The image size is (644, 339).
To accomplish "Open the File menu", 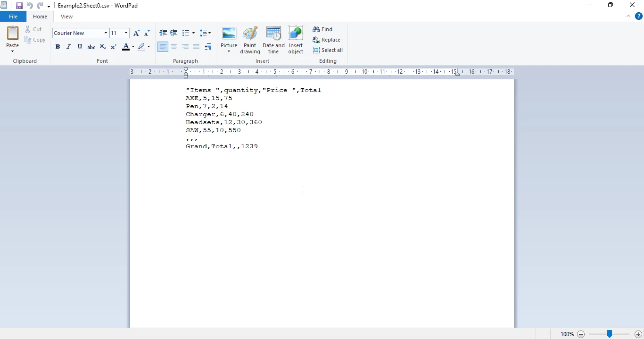I will (13, 17).
